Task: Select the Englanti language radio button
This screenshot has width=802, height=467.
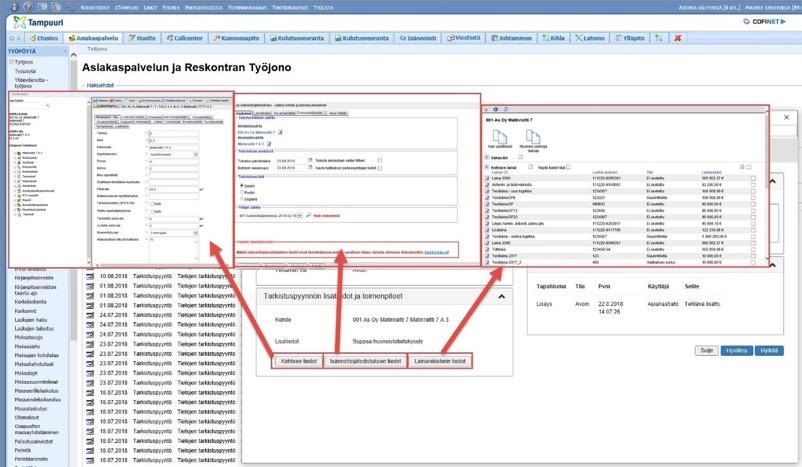Action: (242, 199)
